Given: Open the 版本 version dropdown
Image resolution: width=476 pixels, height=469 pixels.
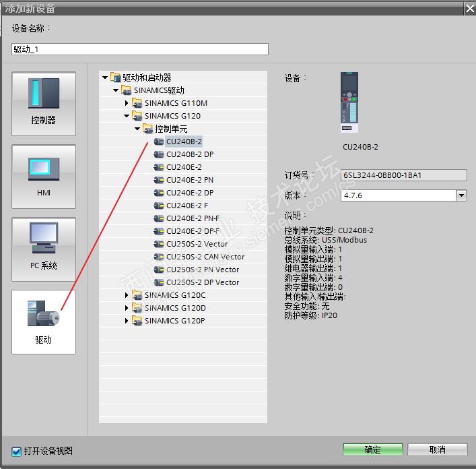Looking at the screenshot, I should [x=461, y=195].
